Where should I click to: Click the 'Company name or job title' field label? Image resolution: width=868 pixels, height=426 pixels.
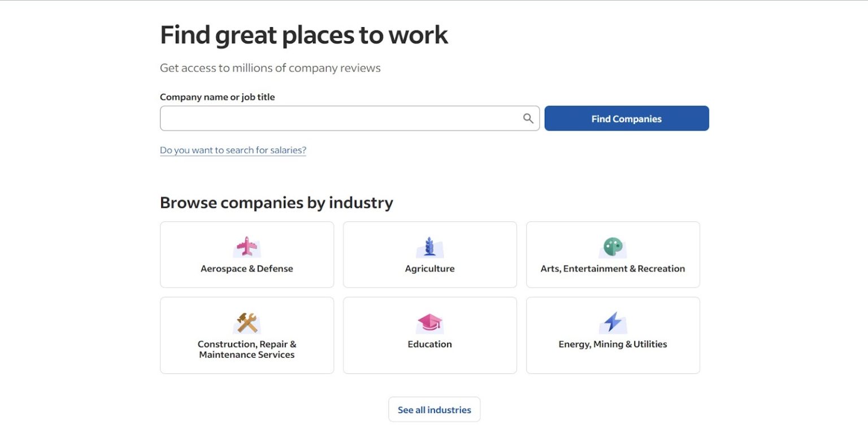[217, 97]
